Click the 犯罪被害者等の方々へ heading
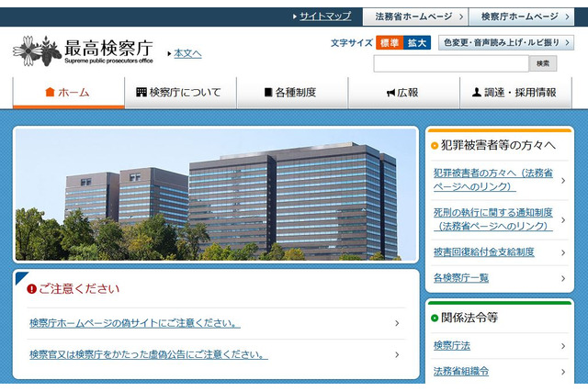This screenshot has height=391, width=588. 498,145
